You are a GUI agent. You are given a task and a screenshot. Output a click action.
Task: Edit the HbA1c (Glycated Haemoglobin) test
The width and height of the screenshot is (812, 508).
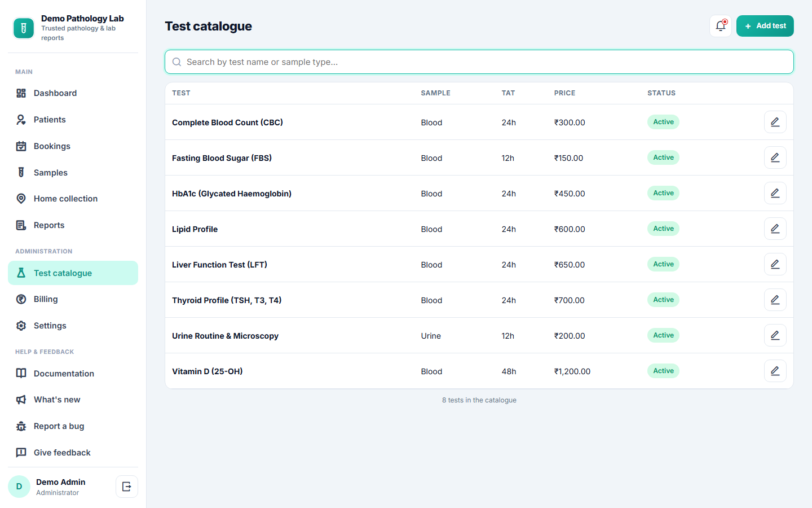pyautogui.click(x=775, y=193)
